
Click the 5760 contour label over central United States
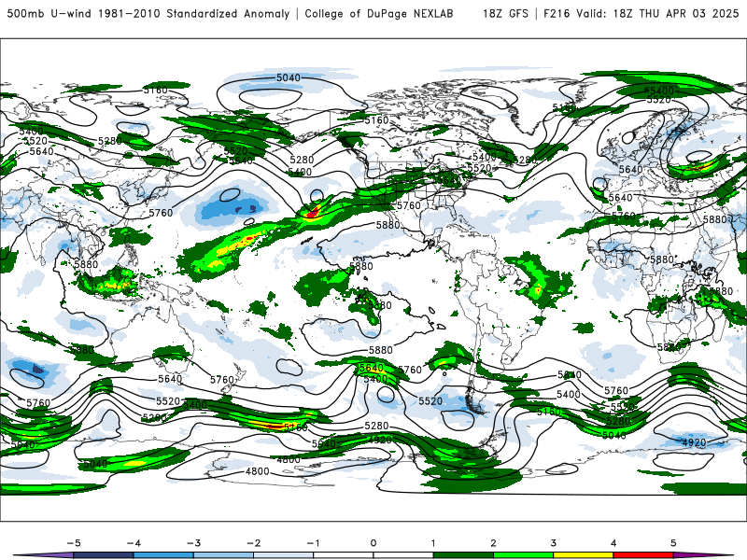coord(409,205)
